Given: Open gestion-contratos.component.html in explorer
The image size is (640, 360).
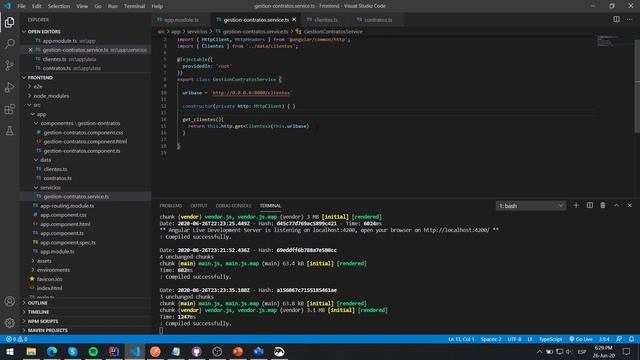Looking at the screenshot, I should point(85,142).
